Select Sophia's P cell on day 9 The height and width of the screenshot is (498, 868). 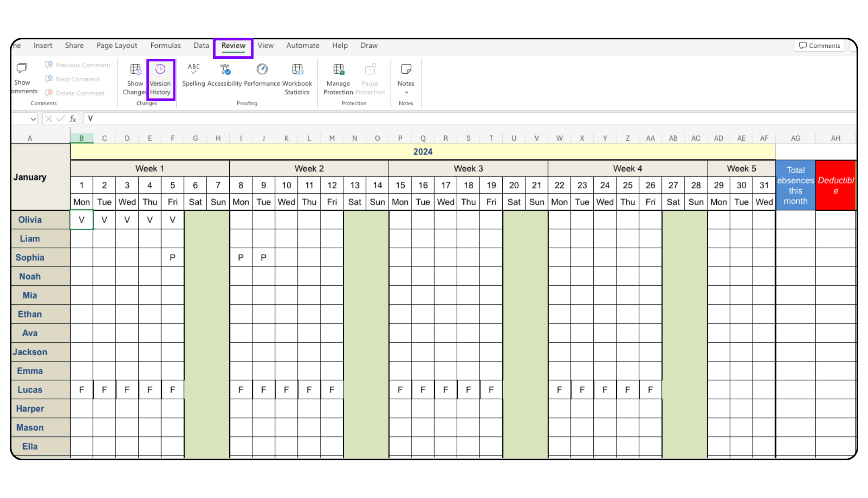(x=264, y=257)
